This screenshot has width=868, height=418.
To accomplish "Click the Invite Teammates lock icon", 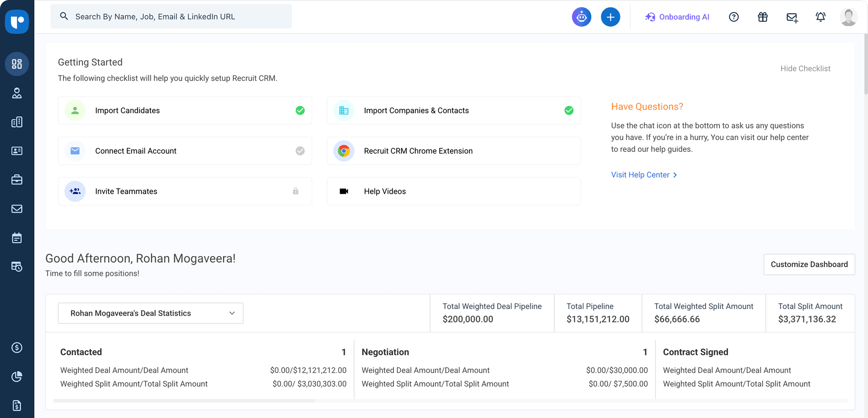I will (296, 191).
